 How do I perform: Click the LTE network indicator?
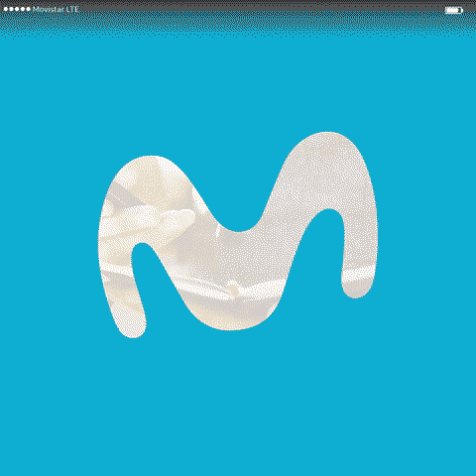coord(72,9)
